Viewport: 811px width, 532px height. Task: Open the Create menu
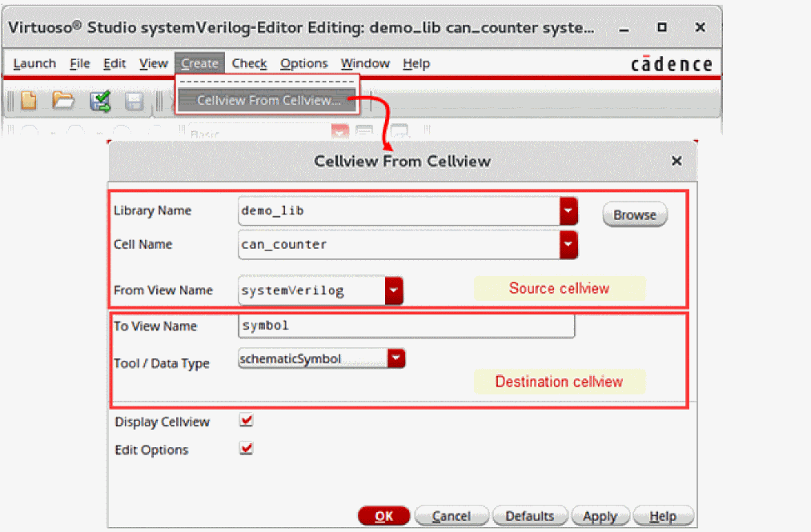[199, 63]
